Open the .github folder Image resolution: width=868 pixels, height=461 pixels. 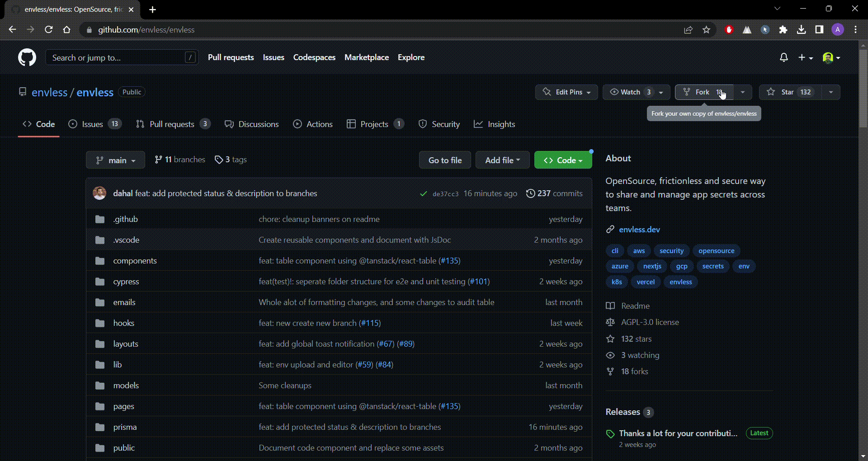coord(125,219)
